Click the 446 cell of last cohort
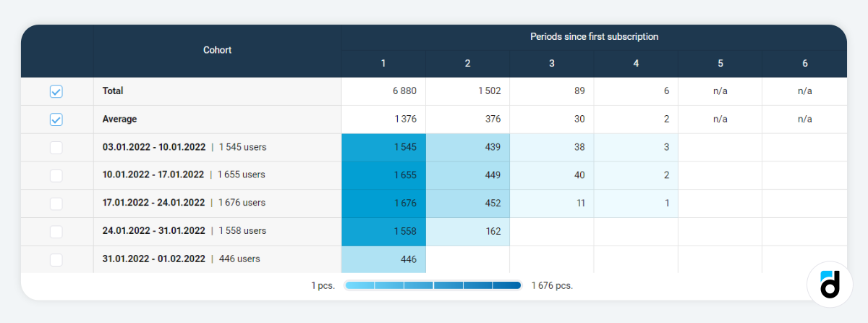The width and height of the screenshot is (868, 323). tap(383, 259)
